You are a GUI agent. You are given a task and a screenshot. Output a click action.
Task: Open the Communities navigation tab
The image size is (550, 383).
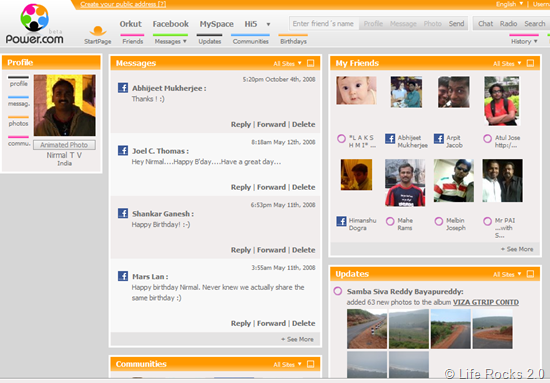(x=250, y=40)
